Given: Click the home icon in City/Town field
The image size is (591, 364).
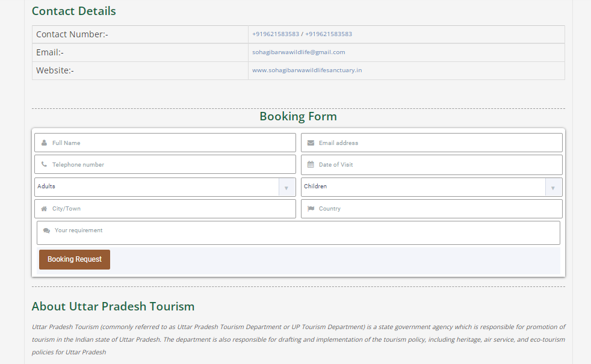Looking at the screenshot, I should (x=44, y=208).
